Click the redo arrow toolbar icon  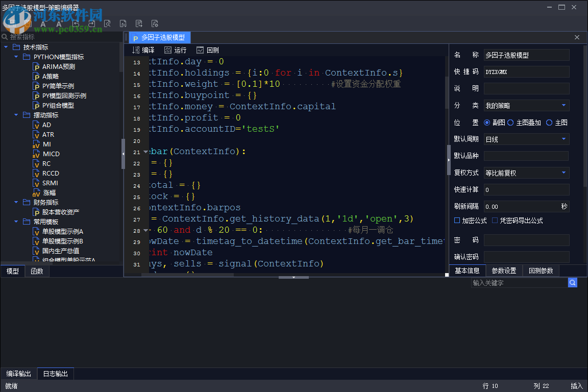pyautogui.click(x=91, y=23)
